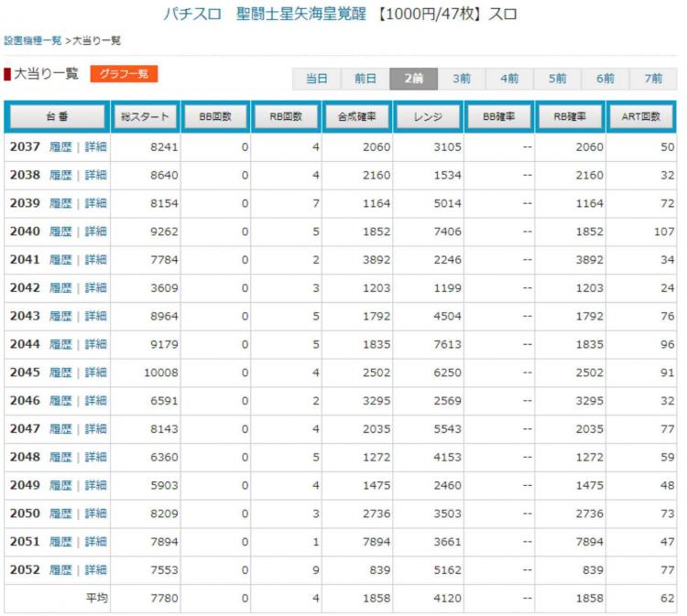Open 詳細 for machine 2041
This screenshot has width=687, height=616.
(95, 260)
